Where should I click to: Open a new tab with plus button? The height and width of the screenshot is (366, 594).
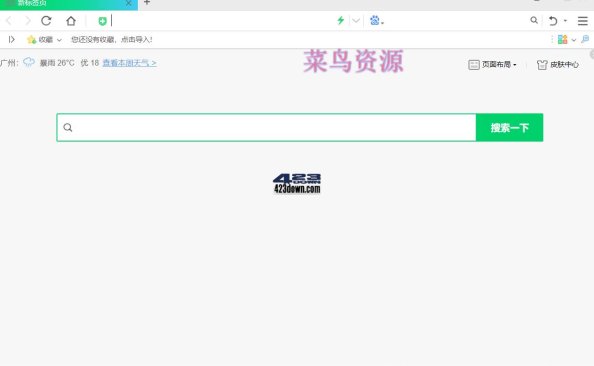[x=147, y=3]
